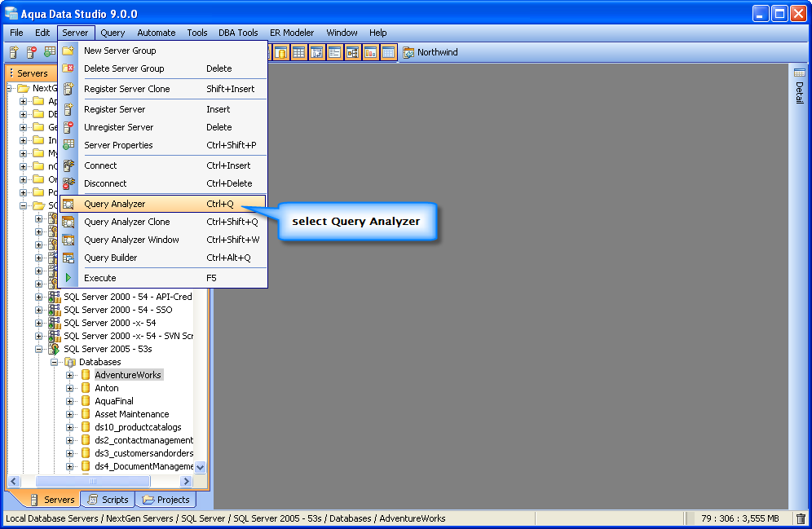Open the Query menu
Viewport: 812px width, 529px height.
(113, 33)
